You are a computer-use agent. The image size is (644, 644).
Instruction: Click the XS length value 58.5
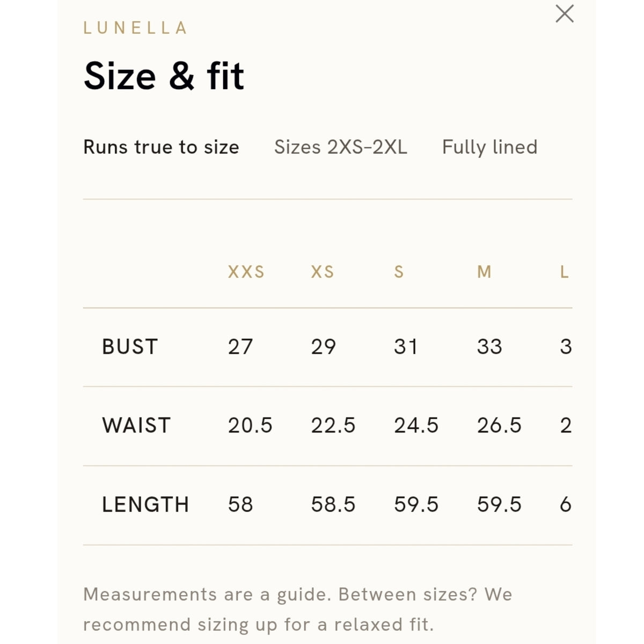(x=333, y=504)
